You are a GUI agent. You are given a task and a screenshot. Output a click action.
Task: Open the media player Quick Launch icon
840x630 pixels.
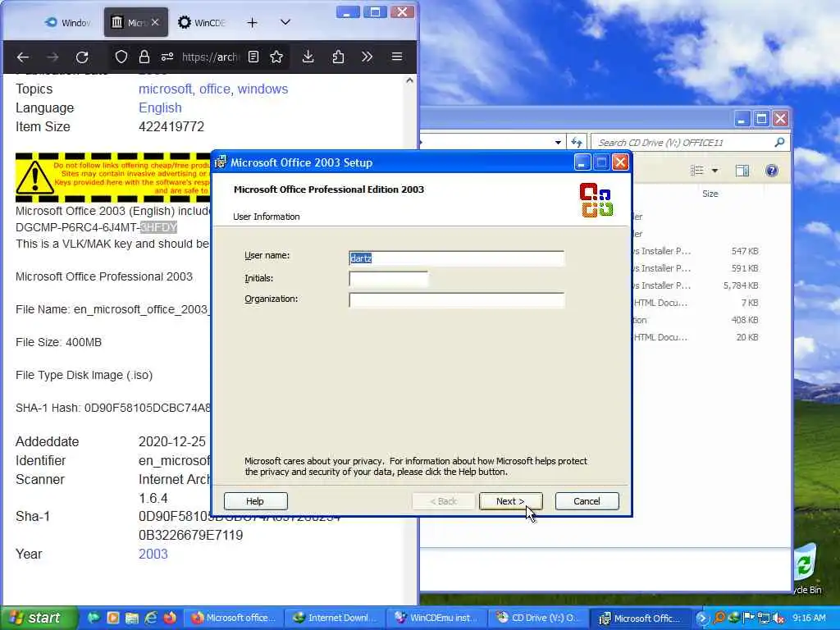[x=112, y=618]
